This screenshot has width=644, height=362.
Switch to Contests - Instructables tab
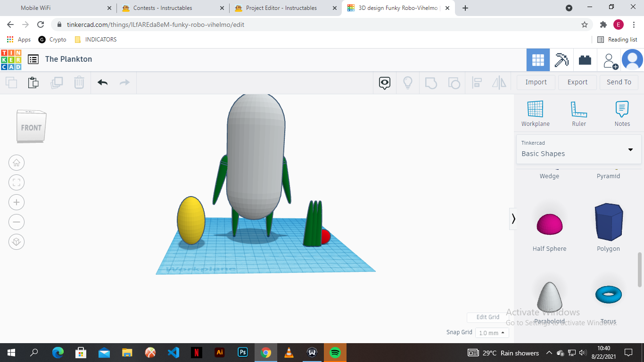pos(173,8)
